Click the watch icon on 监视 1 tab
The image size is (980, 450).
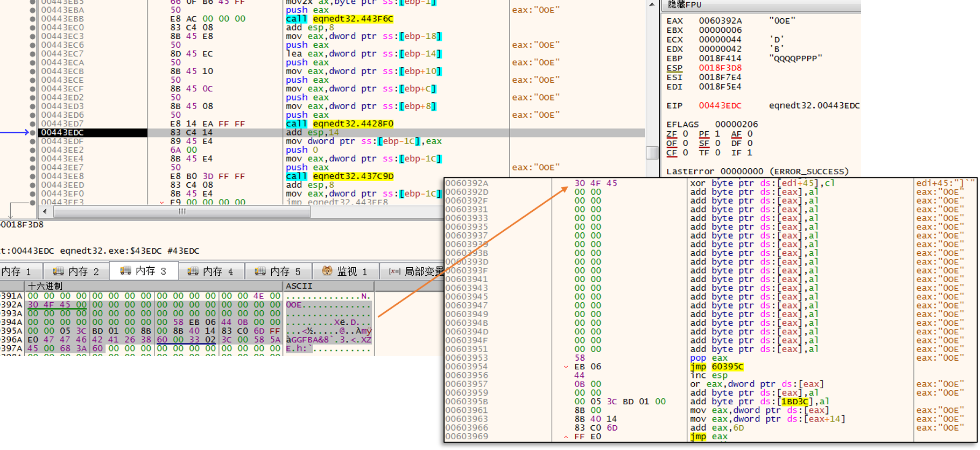tap(327, 270)
